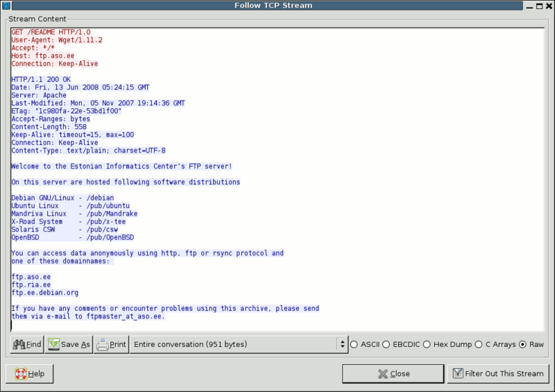Click the 'Server: Apache' line
555x392 pixels.
pos(39,95)
